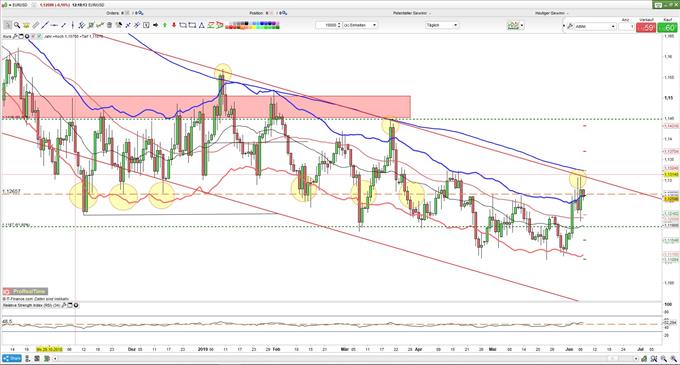Activate the magnifier zoom tool
The height and width of the screenshot is (365, 680).
pyautogui.click(x=17, y=25)
